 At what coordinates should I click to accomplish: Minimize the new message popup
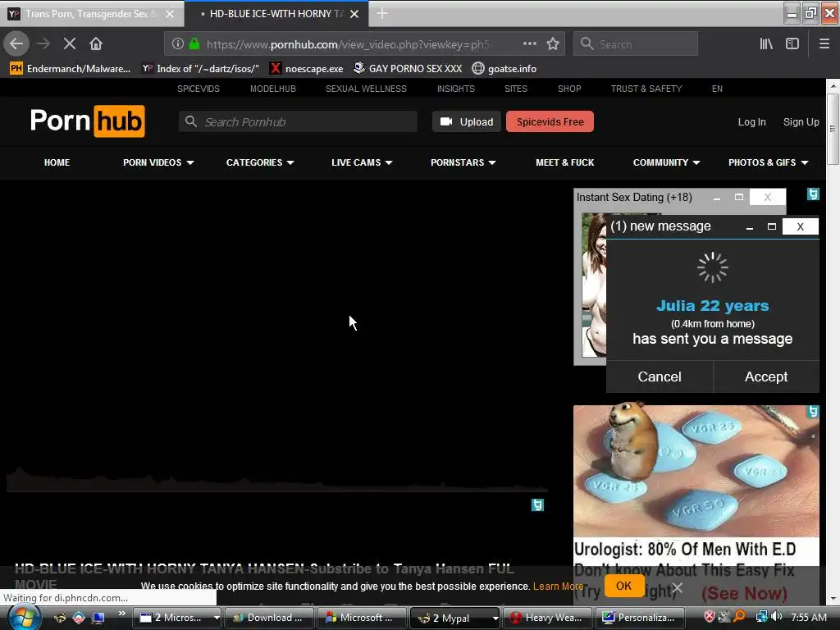[x=750, y=227]
